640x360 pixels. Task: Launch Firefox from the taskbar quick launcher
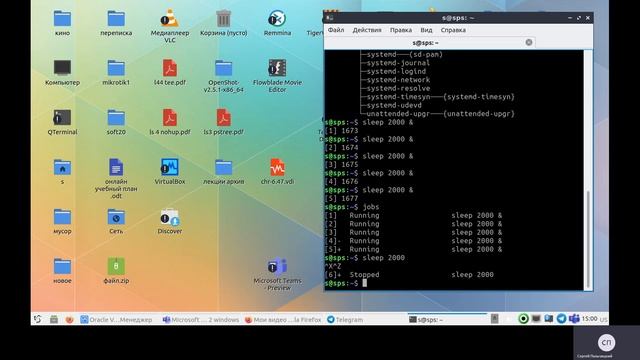tap(69, 320)
